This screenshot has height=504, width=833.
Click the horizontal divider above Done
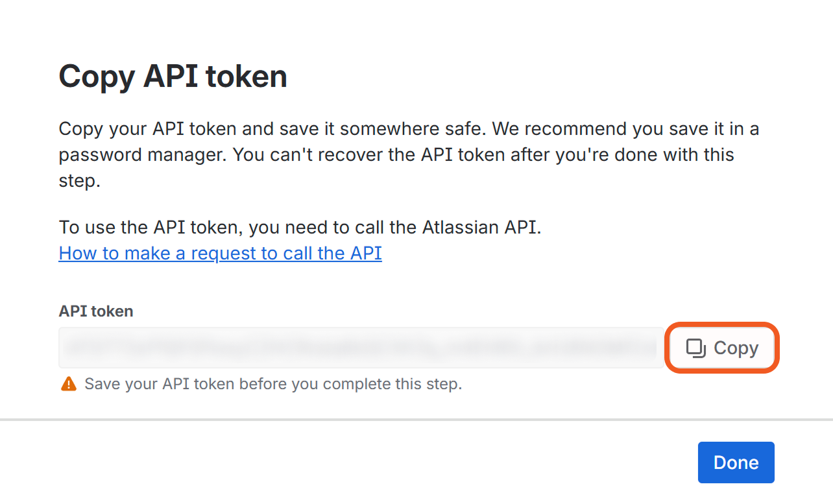(416, 420)
